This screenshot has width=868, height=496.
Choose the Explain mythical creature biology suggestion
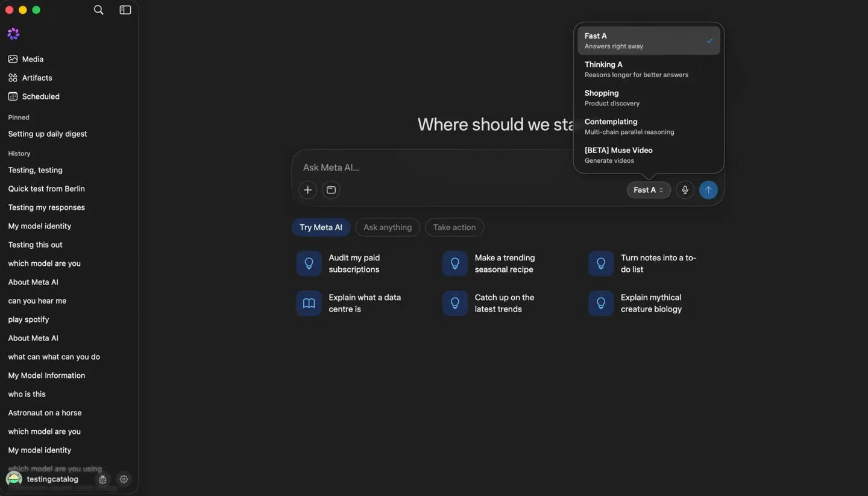(652, 303)
